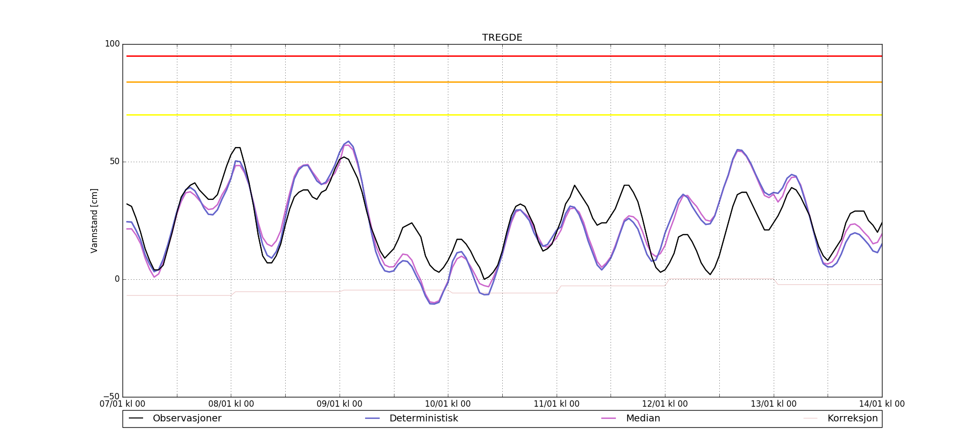Click the Observasjoner legend label
Screen dimensions: 980x441
(x=187, y=418)
